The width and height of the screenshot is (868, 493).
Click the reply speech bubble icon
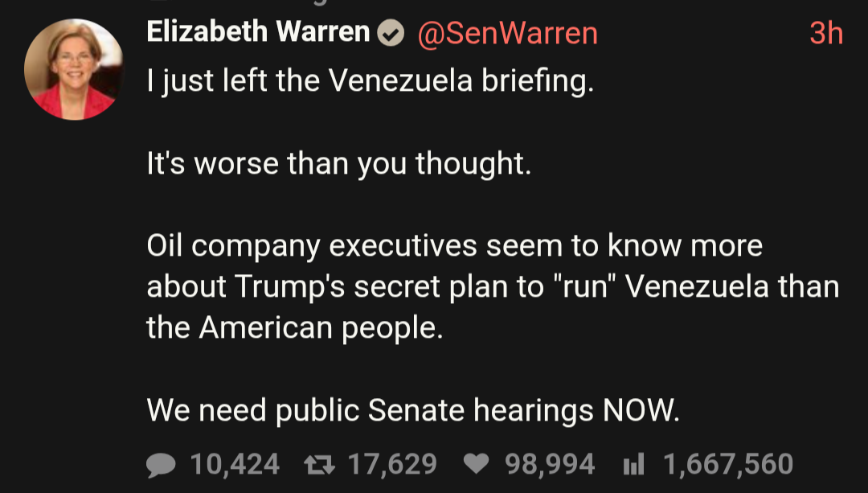click(162, 464)
